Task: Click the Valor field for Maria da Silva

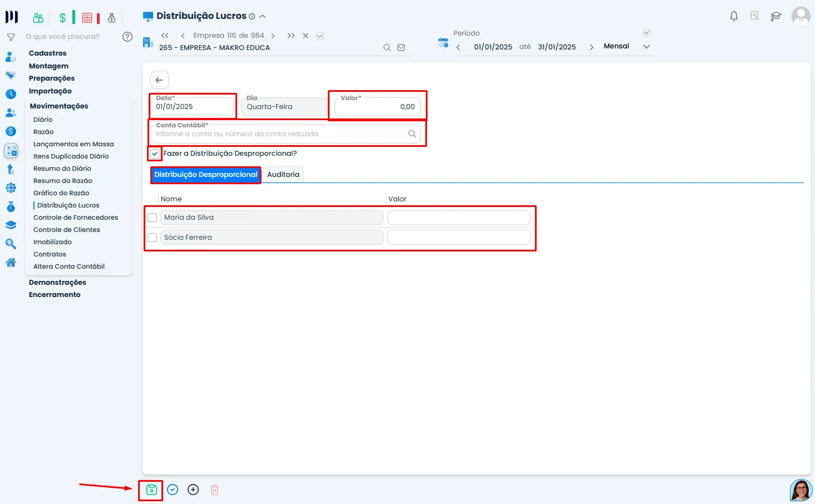Action: point(459,218)
